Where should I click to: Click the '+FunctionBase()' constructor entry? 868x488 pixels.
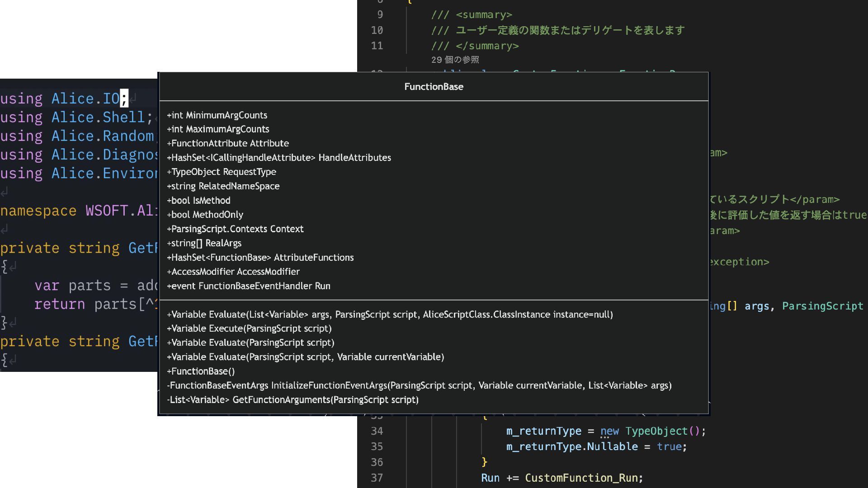(201, 371)
